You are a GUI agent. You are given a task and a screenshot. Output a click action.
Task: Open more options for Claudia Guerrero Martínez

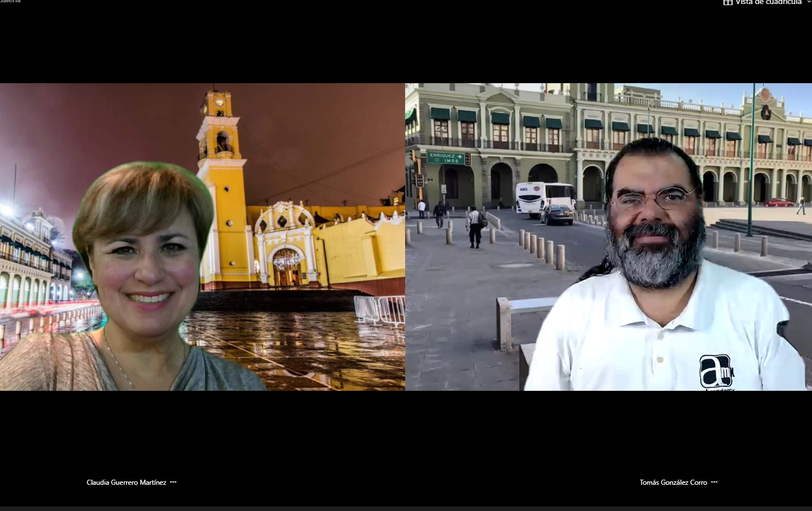pyautogui.click(x=173, y=482)
